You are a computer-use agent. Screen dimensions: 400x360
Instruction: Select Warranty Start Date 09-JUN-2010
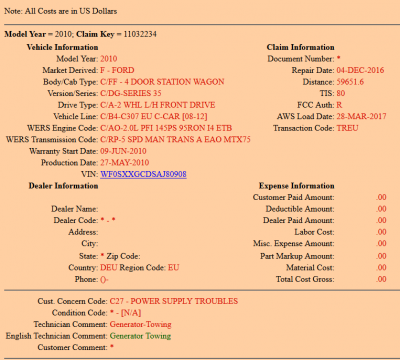coord(123,151)
